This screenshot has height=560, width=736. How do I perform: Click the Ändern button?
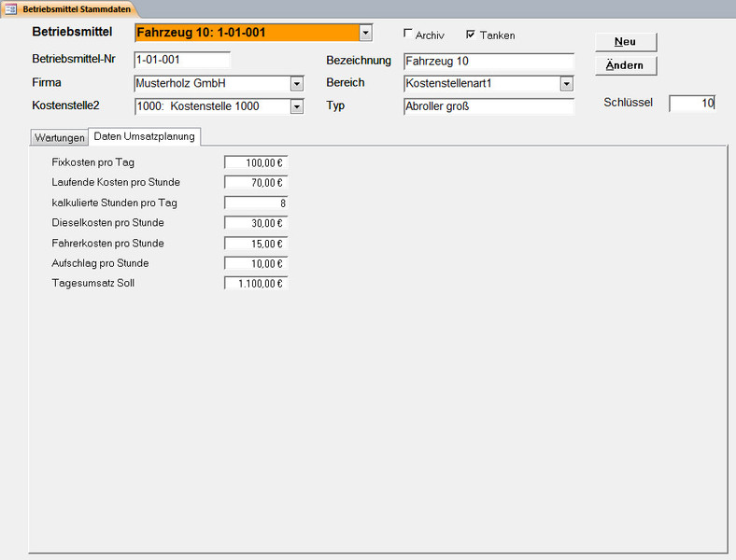click(x=626, y=65)
